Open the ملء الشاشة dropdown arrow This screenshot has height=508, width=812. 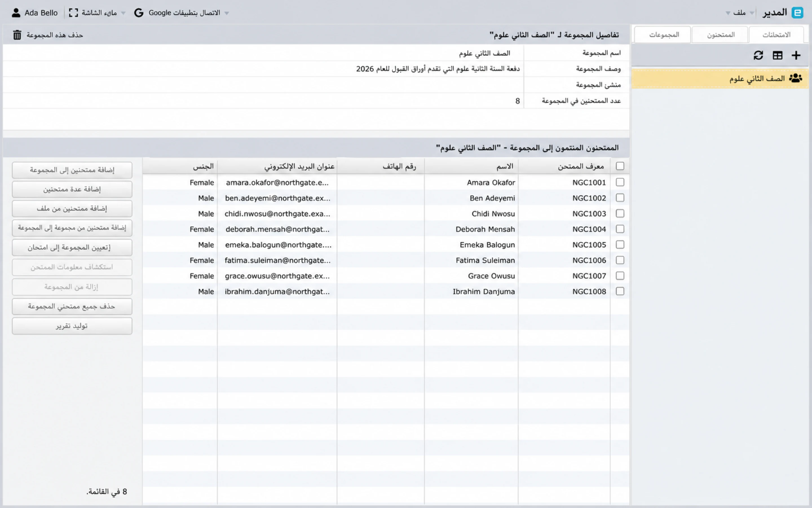(x=123, y=13)
